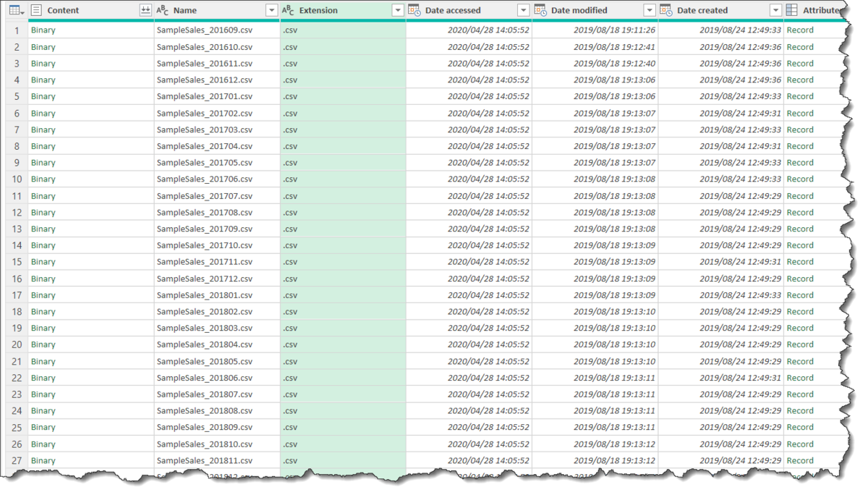Image resolution: width=868 pixels, height=495 pixels.
Task: Click the Content column data type icon
Action: click(x=36, y=11)
